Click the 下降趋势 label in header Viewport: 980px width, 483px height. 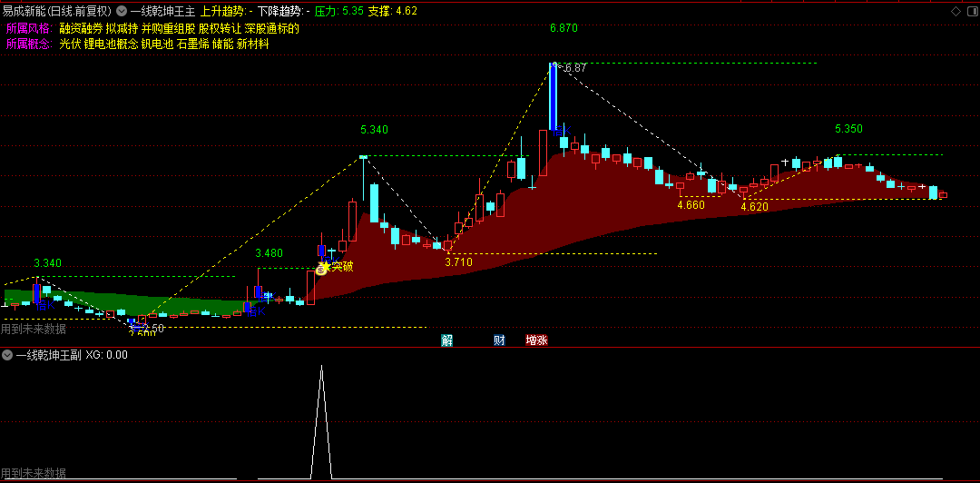click(284, 11)
